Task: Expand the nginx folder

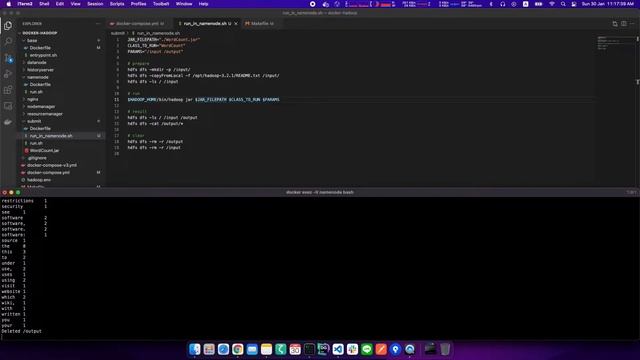Action: point(32,99)
